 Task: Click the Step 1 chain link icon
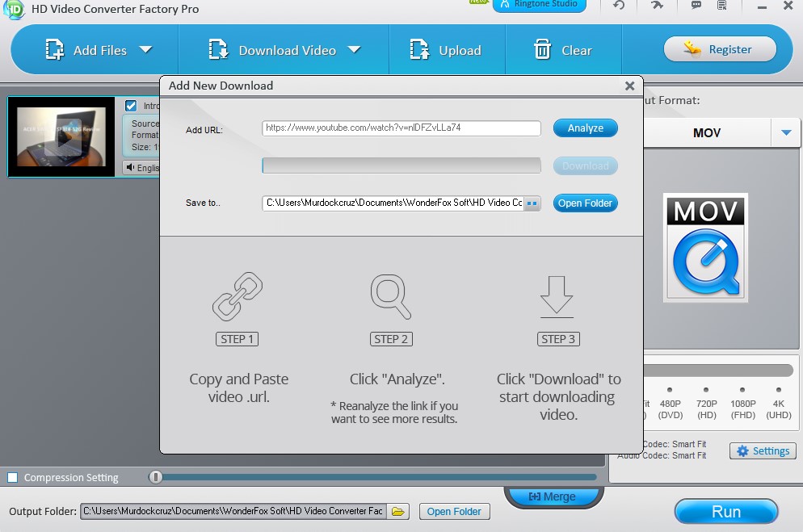click(x=238, y=297)
